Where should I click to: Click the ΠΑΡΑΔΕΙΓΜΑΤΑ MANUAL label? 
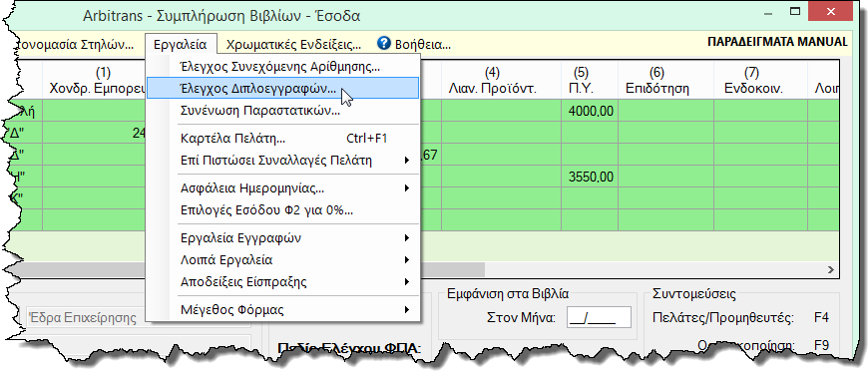pyautogui.click(x=777, y=42)
